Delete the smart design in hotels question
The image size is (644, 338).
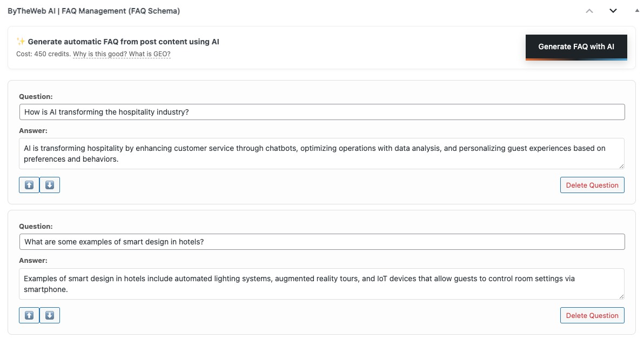point(592,315)
